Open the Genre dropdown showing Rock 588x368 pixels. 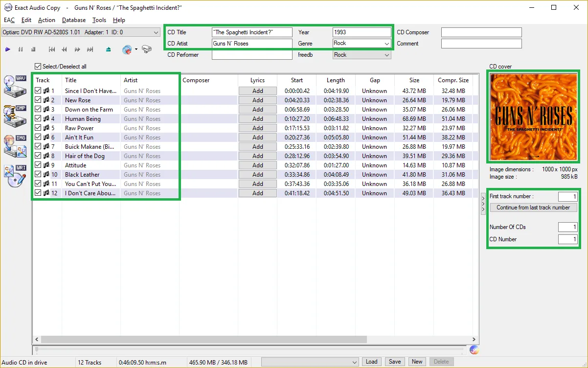pyautogui.click(x=362, y=44)
